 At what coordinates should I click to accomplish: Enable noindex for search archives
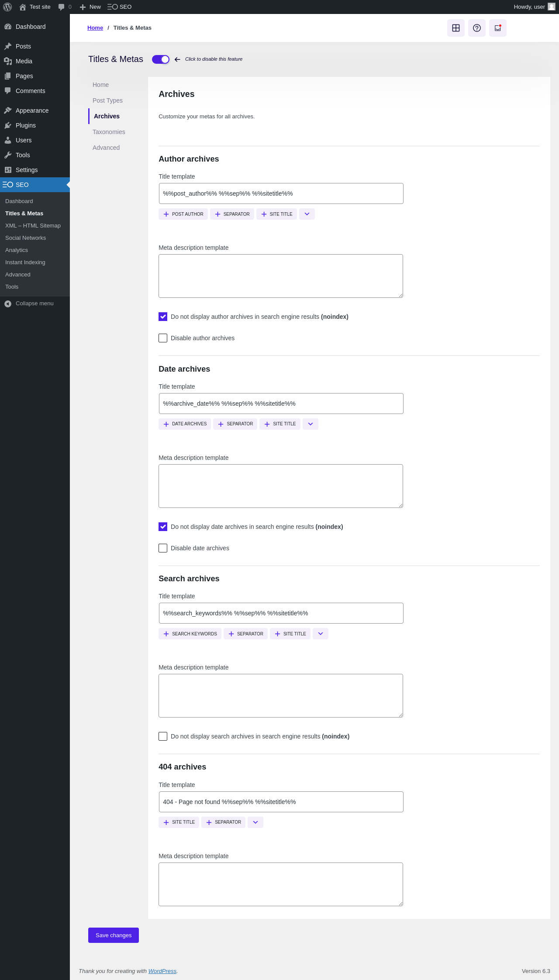163,736
